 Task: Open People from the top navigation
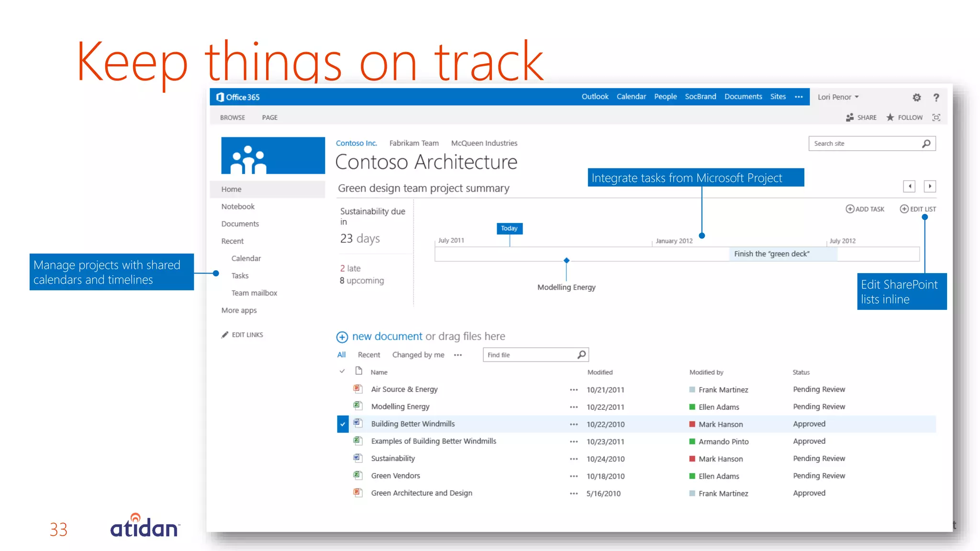(666, 97)
